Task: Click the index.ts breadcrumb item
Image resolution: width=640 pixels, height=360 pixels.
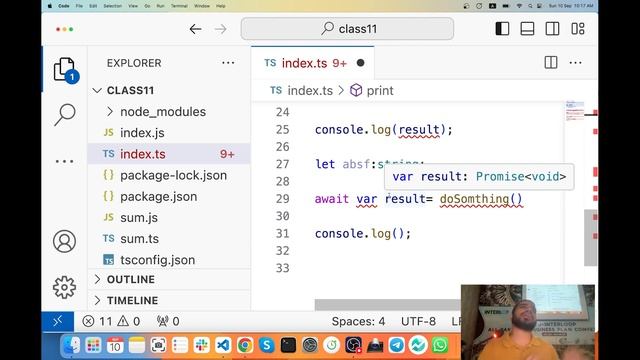Action: point(302,91)
